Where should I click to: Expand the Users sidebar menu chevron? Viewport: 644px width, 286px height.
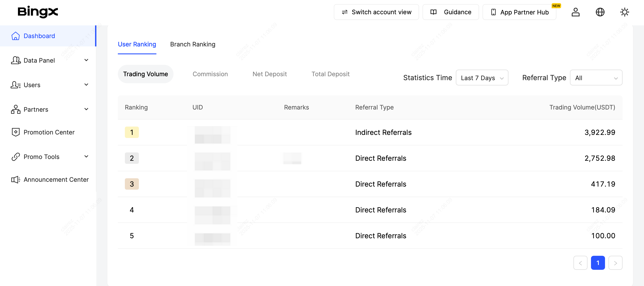[86, 85]
